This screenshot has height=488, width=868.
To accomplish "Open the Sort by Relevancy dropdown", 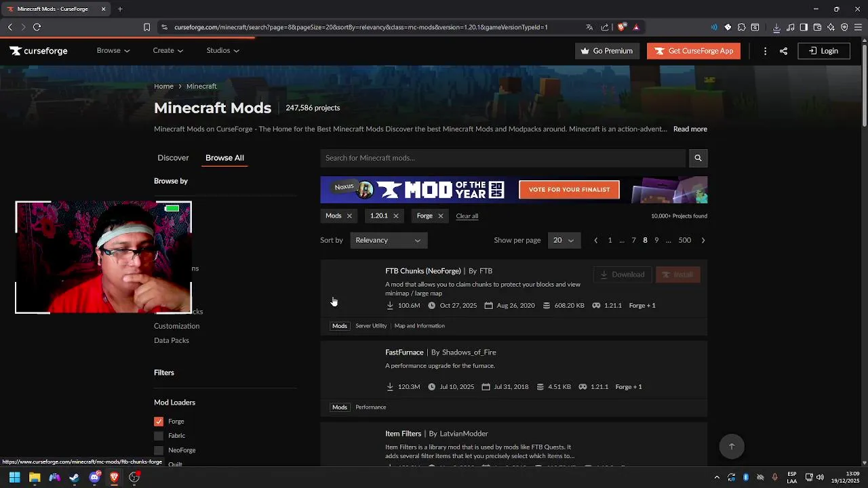I will coord(389,240).
